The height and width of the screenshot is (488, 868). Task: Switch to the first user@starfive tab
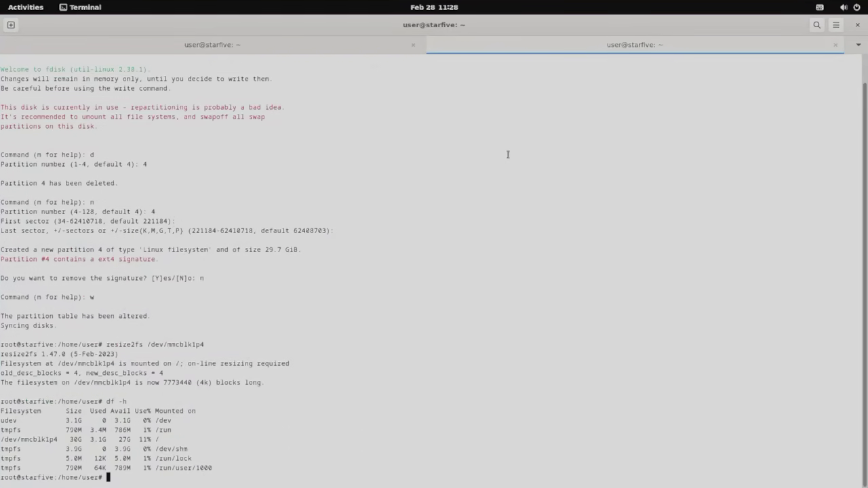tap(212, 45)
